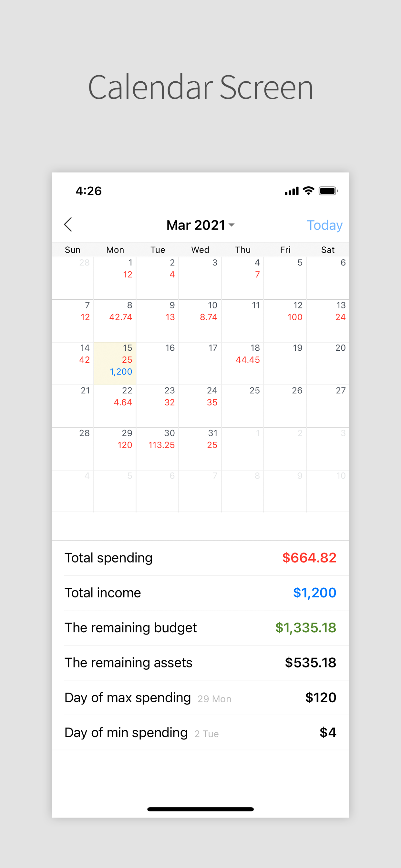
Task: Select greyed-out April 10 cell
Action: [x=328, y=491]
